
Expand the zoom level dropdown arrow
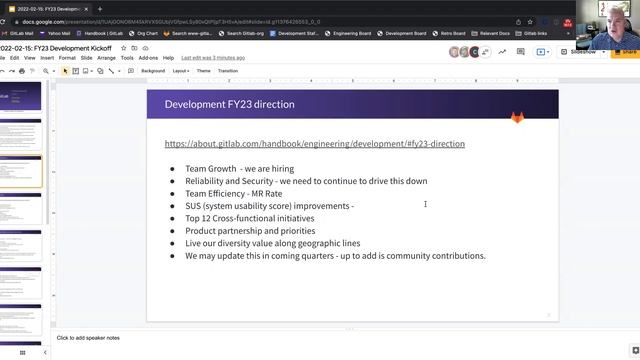pyautogui.click(x=53, y=71)
